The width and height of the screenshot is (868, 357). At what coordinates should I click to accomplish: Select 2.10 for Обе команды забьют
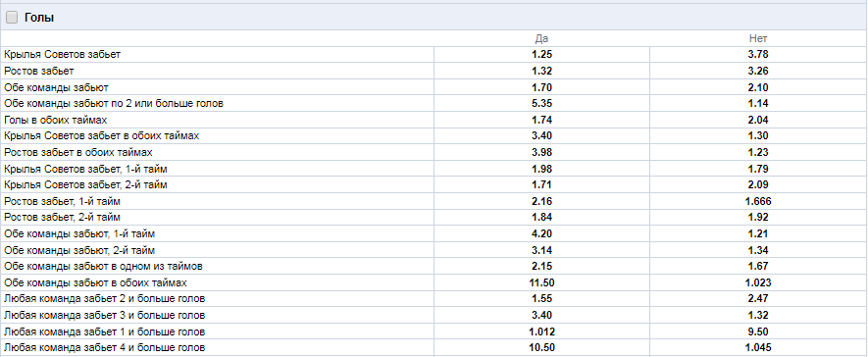pos(758,87)
